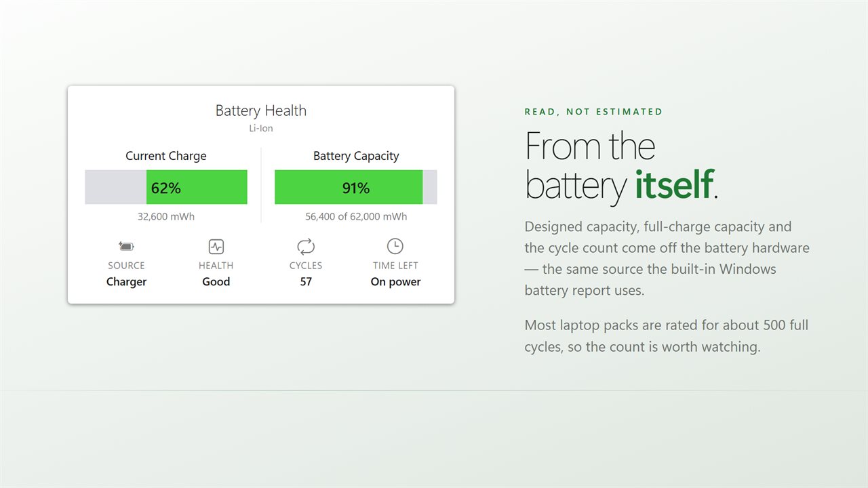Viewport: 868px width, 488px height.
Task: Click the time left clock icon
Action: pyautogui.click(x=395, y=246)
